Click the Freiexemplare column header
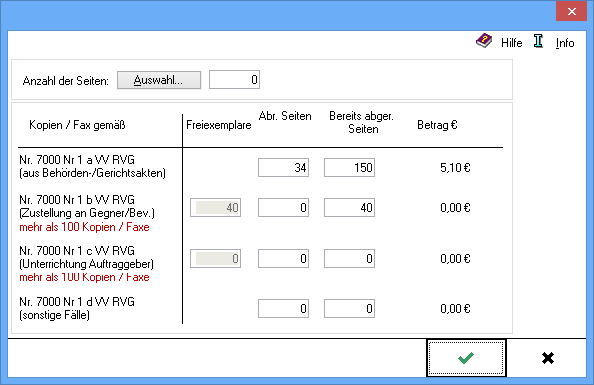The width and height of the screenshot is (594, 385). click(x=219, y=125)
